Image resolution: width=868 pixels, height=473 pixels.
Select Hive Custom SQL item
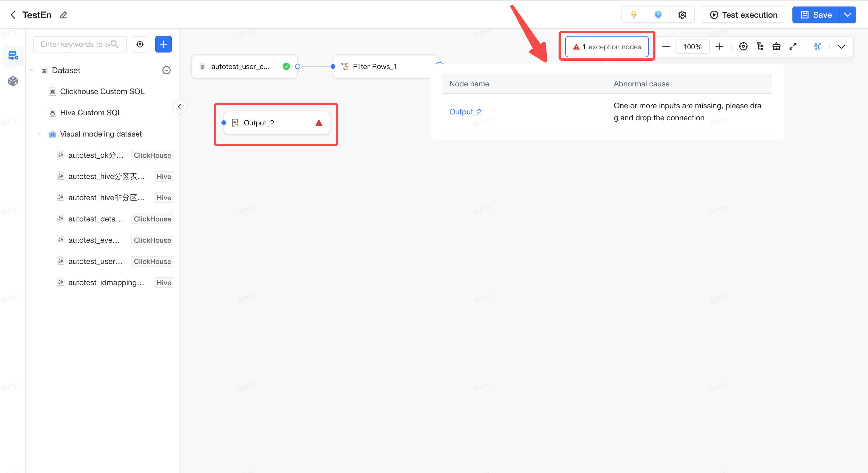(91, 113)
